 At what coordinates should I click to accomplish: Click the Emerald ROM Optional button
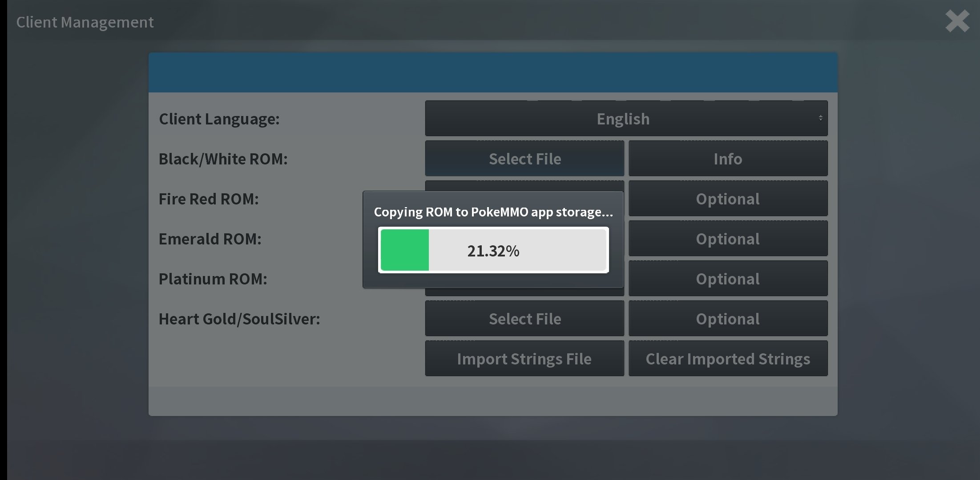(x=727, y=238)
